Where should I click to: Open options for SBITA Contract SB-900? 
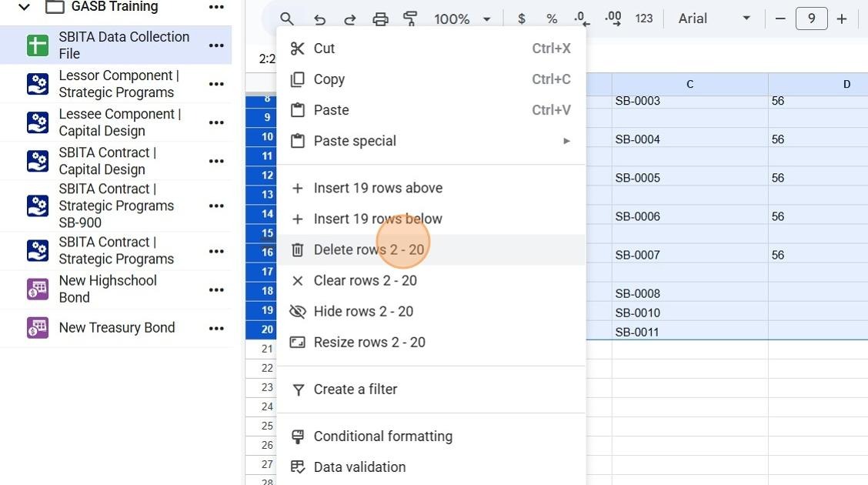point(216,206)
